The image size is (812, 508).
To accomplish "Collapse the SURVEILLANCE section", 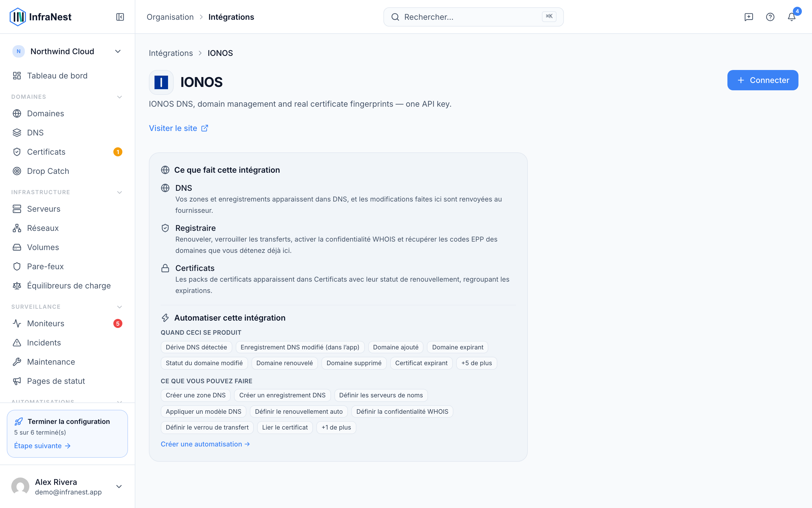I will [120, 307].
